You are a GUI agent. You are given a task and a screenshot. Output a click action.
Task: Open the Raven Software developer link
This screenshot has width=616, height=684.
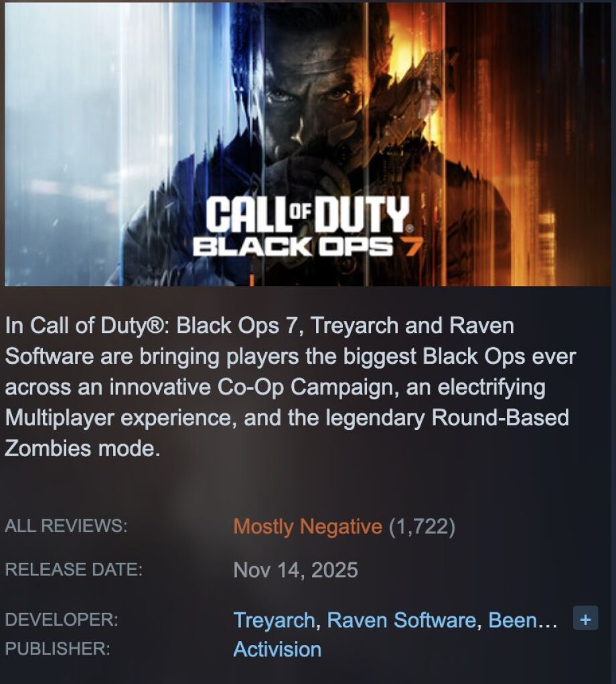point(401,620)
